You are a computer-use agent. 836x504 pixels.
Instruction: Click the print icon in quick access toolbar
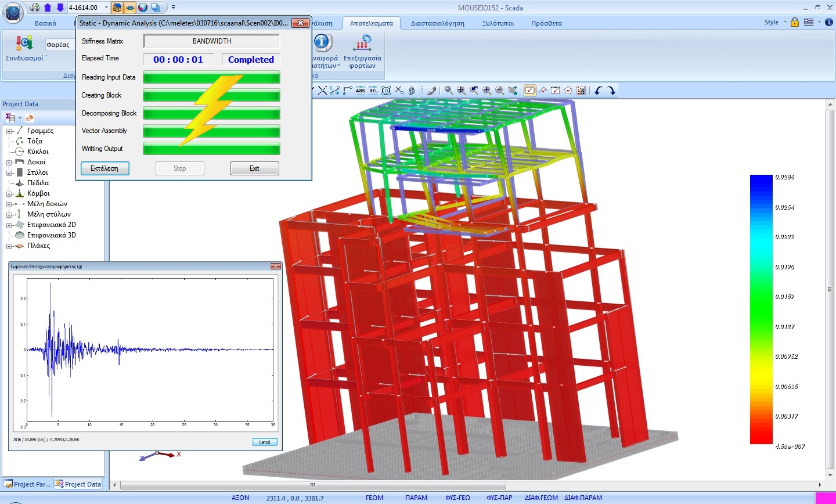coord(35,8)
